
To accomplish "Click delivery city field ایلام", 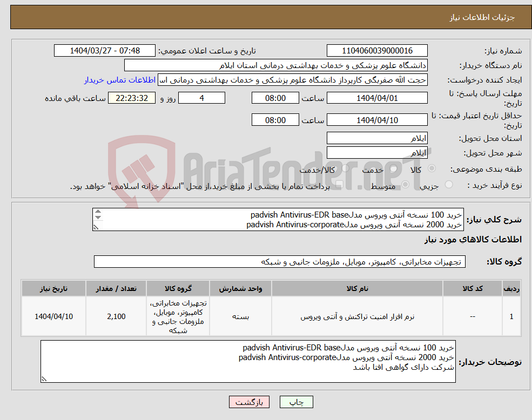I will coord(377,153).
